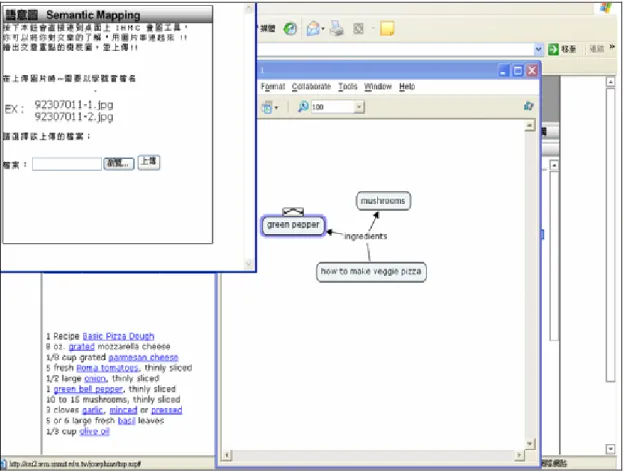This screenshot has width=625, height=471.
Task: Open the Roma tomatoes link
Action: pos(108,367)
